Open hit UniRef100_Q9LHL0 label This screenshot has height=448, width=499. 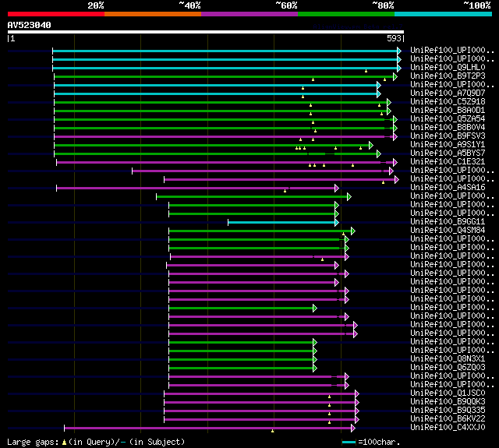pyautogui.click(x=448, y=68)
